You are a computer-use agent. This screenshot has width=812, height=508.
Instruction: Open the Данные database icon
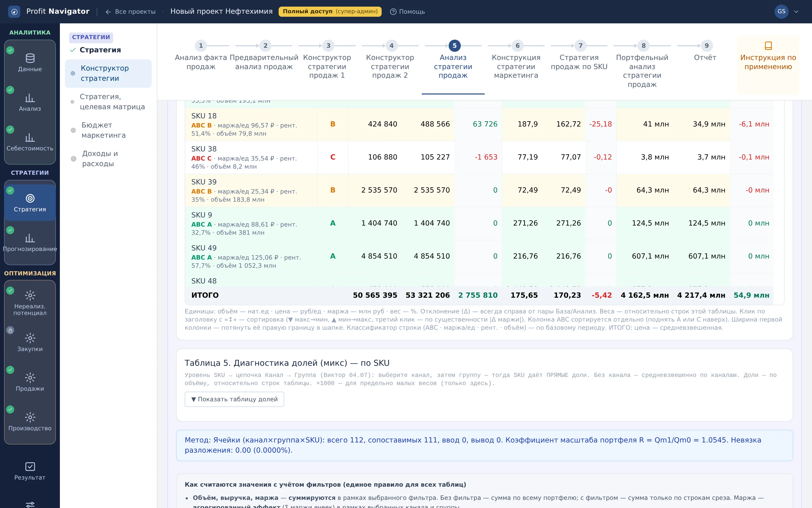(x=30, y=58)
